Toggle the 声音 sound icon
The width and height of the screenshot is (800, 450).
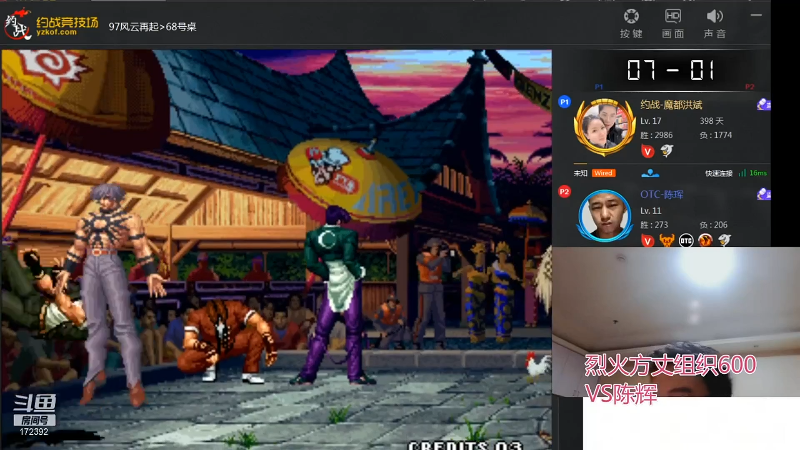(x=714, y=23)
